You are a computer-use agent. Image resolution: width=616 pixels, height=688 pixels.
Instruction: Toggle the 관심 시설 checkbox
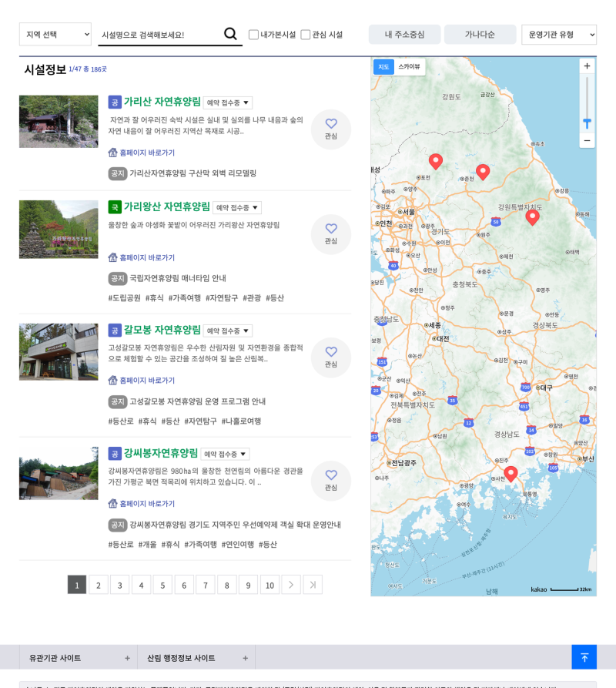[305, 35]
